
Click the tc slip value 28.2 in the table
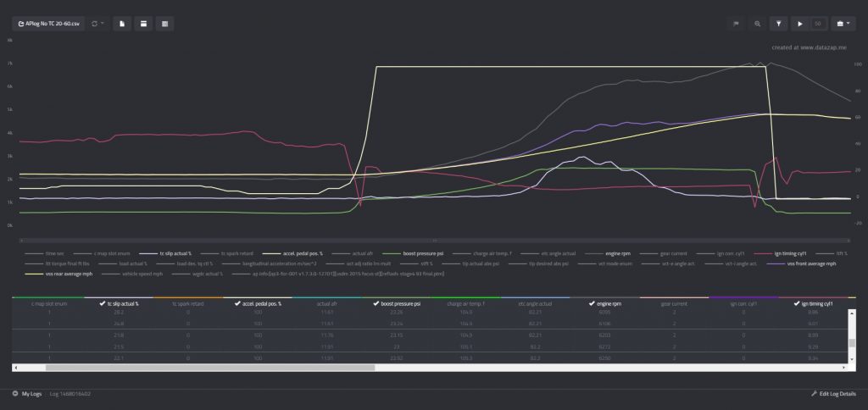pyautogui.click(x=119, y=313)
